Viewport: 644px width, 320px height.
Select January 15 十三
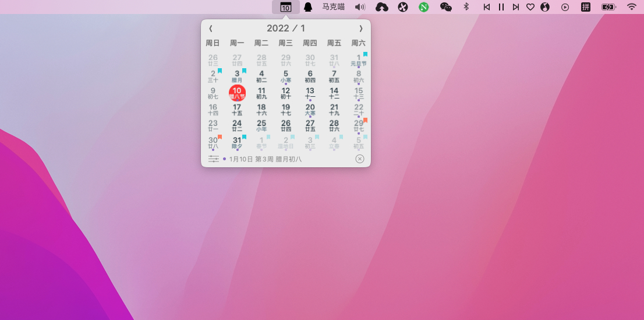click(359, 93)
